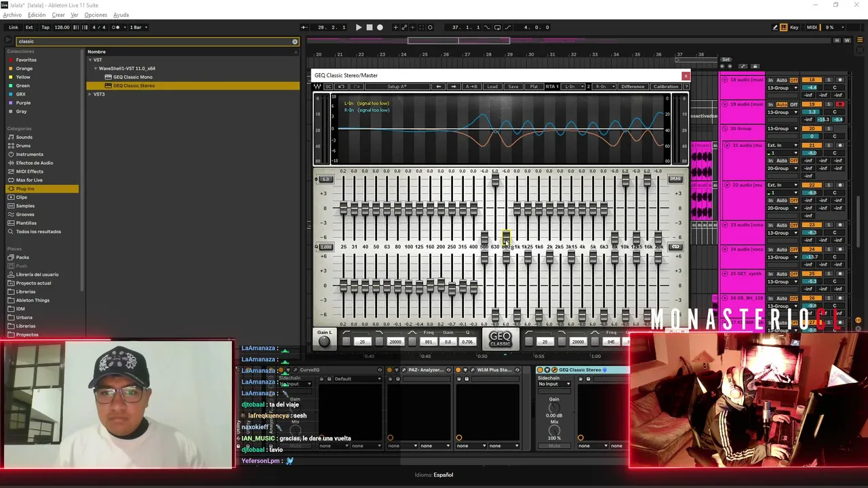Image resolution: width=868 pixels, height=488 pixels.
Task: Open Librería del usuario place
Action: pyautogui.click(x=37, y=274)
